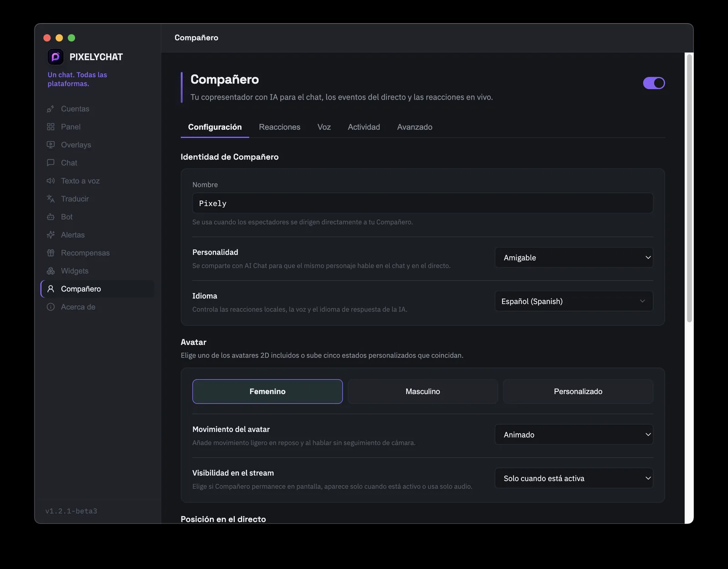Select the Masculino avatar option
Screen dimensions: 728x569
point(423,392)
